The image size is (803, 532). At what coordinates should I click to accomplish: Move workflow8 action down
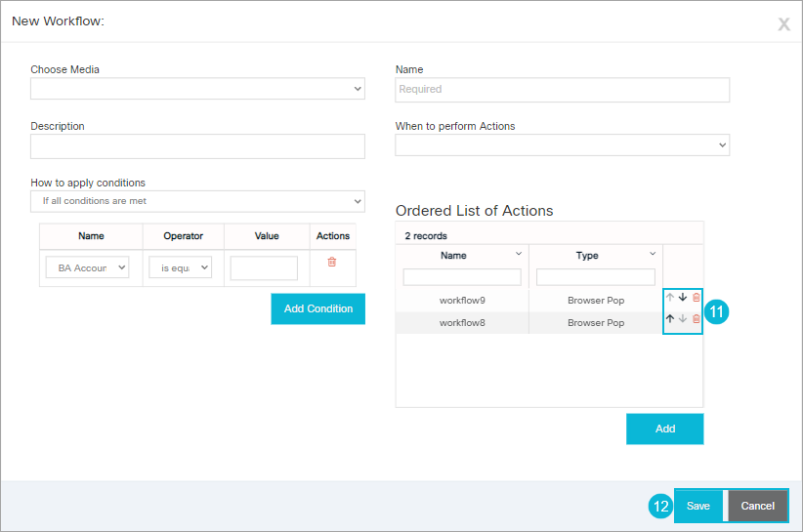point(683,319)
